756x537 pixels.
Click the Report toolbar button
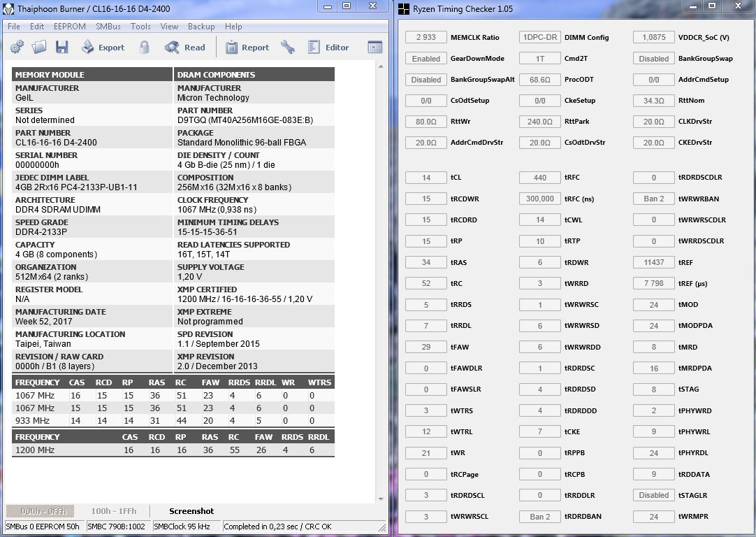[x=248, y=47]
